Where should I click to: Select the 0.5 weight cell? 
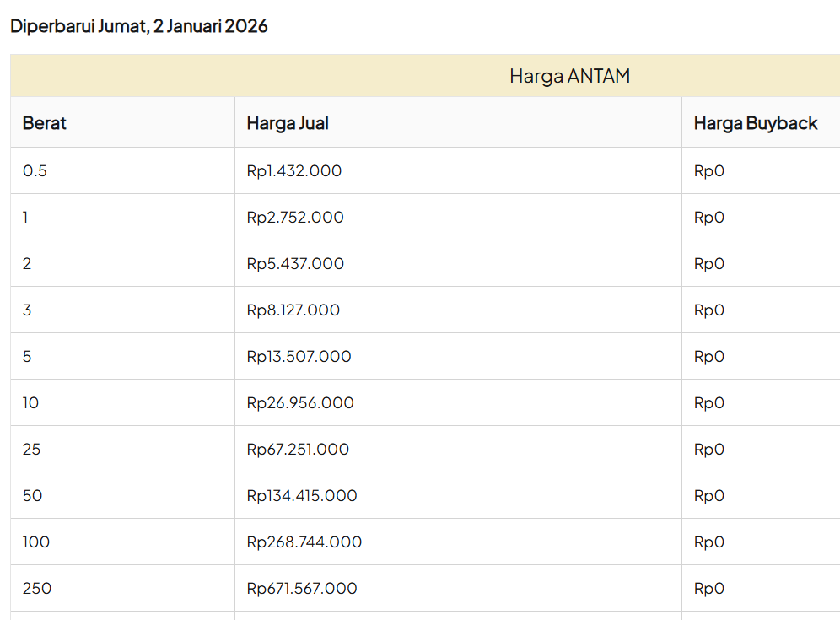pos(35,171)
